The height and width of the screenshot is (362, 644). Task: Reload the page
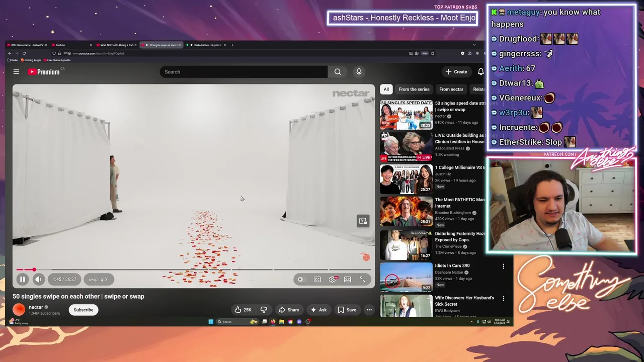click(x=24, y=53)
